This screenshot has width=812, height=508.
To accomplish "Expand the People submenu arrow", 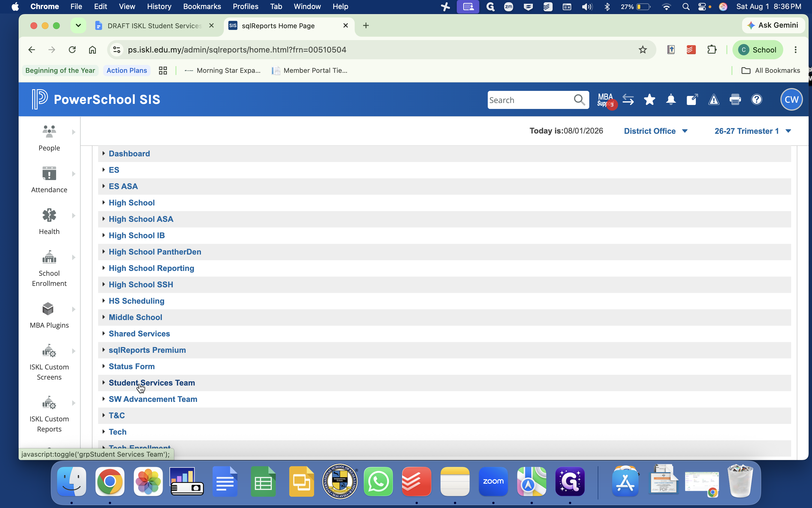I will pyautogui.click(x=74, y=132).
